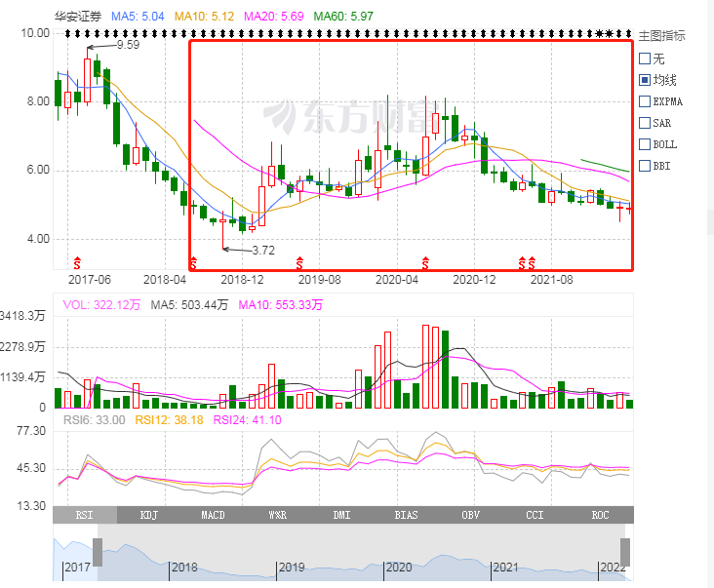Open the ROC indicator tab
Screen dimensions: 714x588
point(600,515)
